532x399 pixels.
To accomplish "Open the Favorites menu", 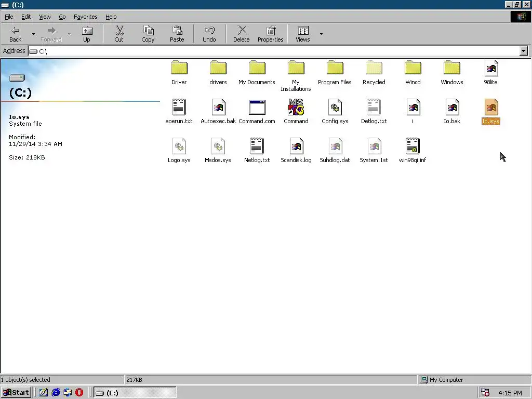I will tap(86, 17).
